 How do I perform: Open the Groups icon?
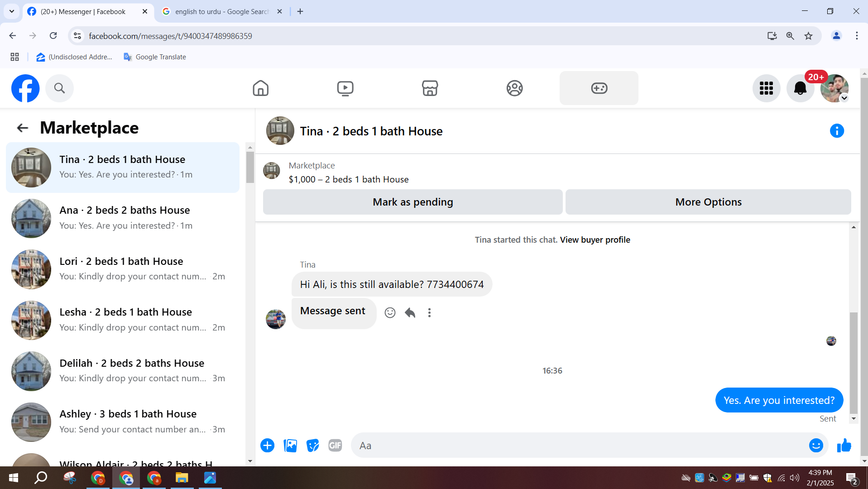[514, 88]
